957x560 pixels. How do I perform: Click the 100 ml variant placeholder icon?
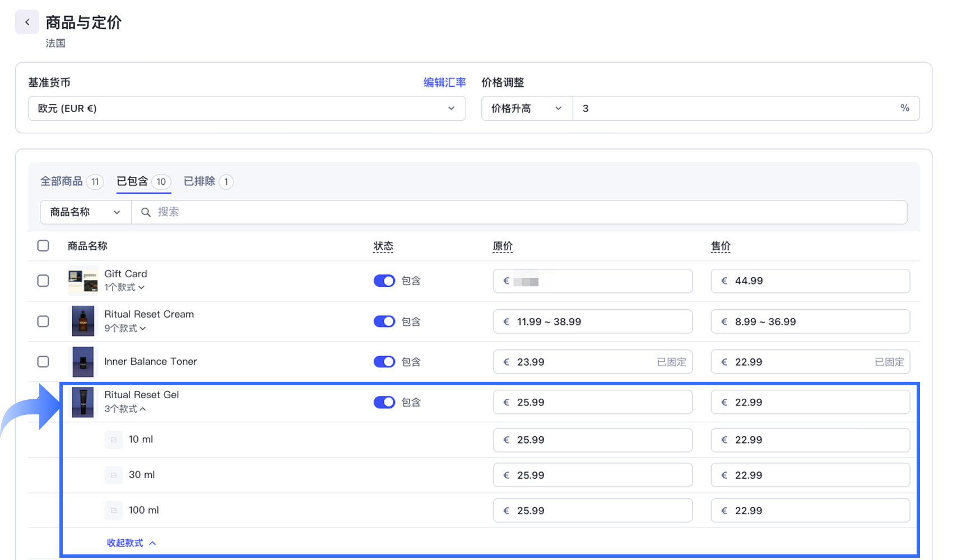pos(114,510)
